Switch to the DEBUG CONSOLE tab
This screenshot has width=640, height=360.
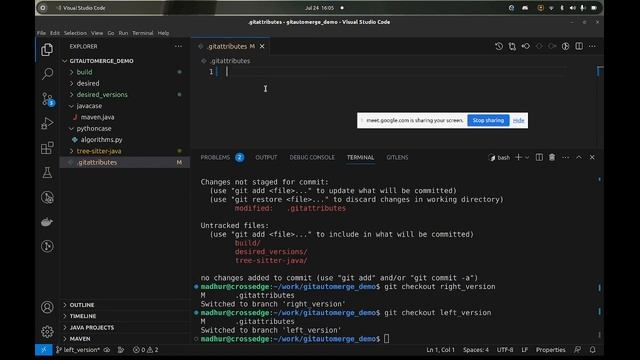(x=312, y=158)
